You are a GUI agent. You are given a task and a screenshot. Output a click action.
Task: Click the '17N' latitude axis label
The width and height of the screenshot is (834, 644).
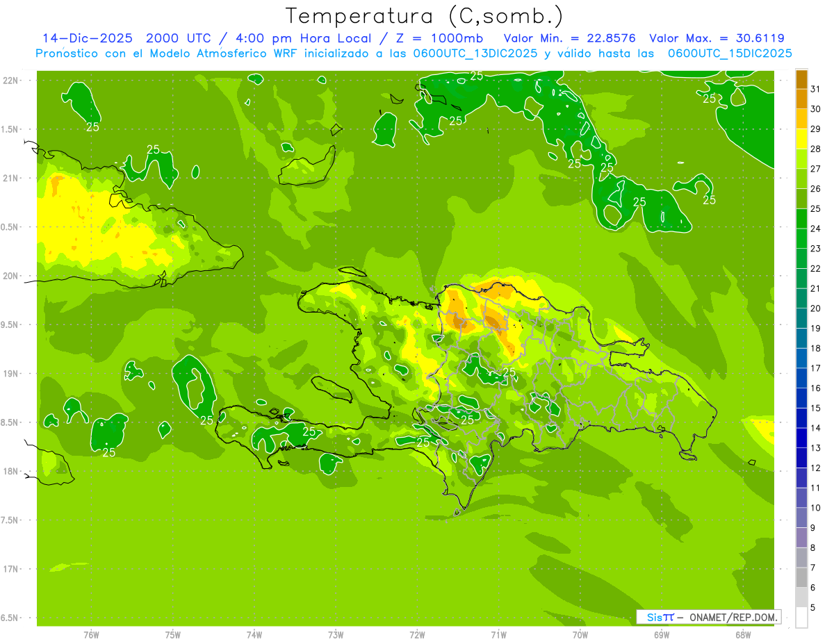tap(10, 569)
